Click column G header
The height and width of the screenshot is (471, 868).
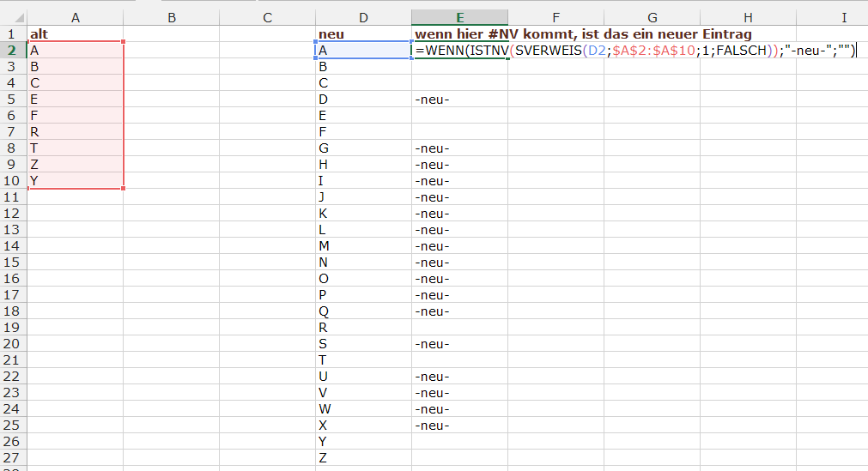pyautogui.click(x=652, y=17)
